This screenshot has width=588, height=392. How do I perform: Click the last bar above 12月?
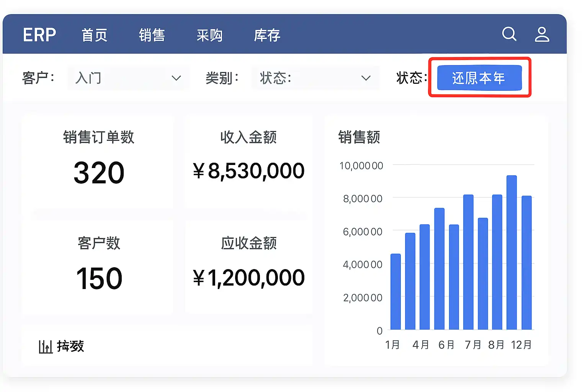coord(527,263)
